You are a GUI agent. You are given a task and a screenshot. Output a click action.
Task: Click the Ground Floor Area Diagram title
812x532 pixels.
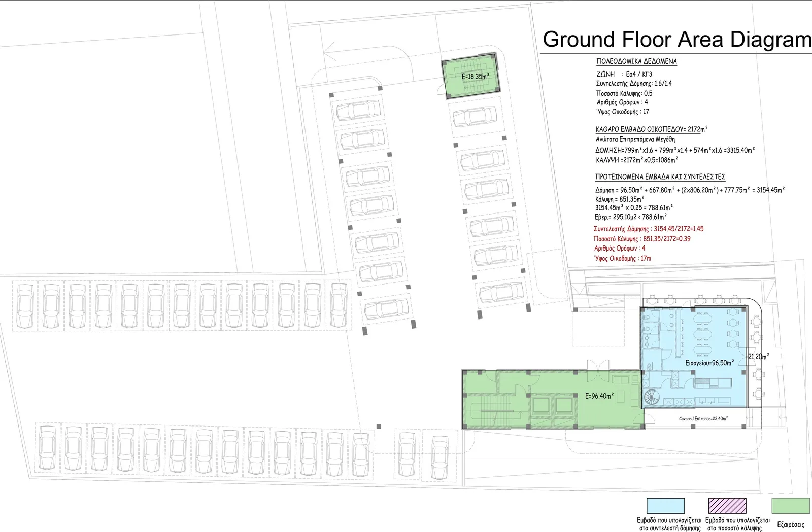tap(677, 40)
